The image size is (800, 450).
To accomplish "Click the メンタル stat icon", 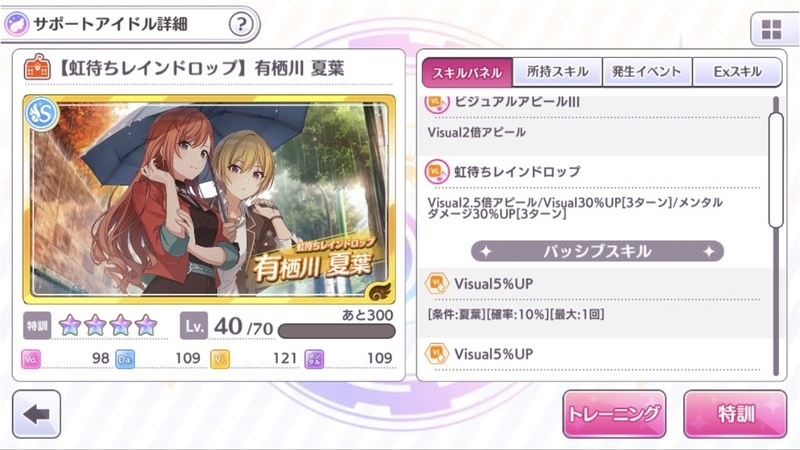I will 314,359.
